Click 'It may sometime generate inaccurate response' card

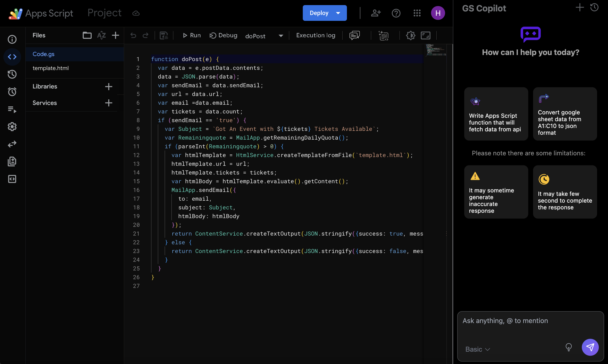(496, 192)
